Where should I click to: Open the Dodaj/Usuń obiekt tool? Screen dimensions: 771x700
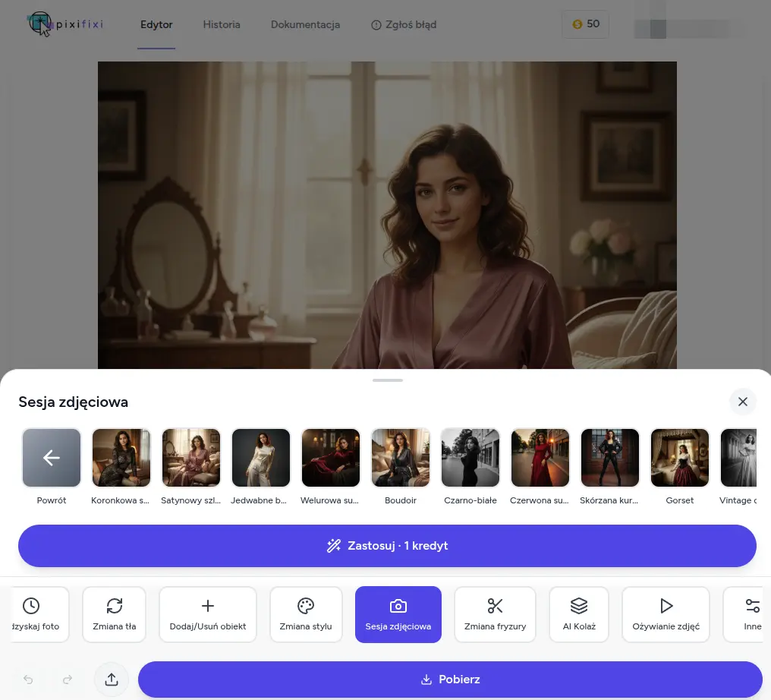pos(208,614)
